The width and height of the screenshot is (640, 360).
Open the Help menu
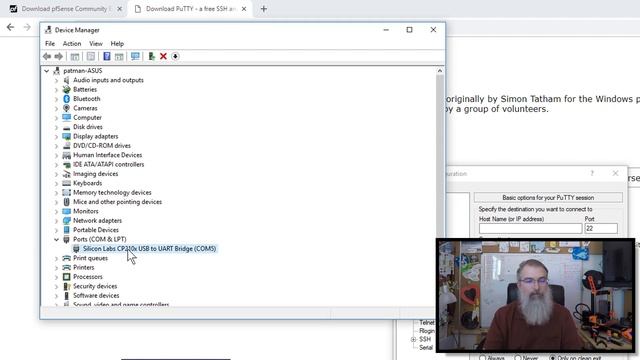click(x=117, y=44)
